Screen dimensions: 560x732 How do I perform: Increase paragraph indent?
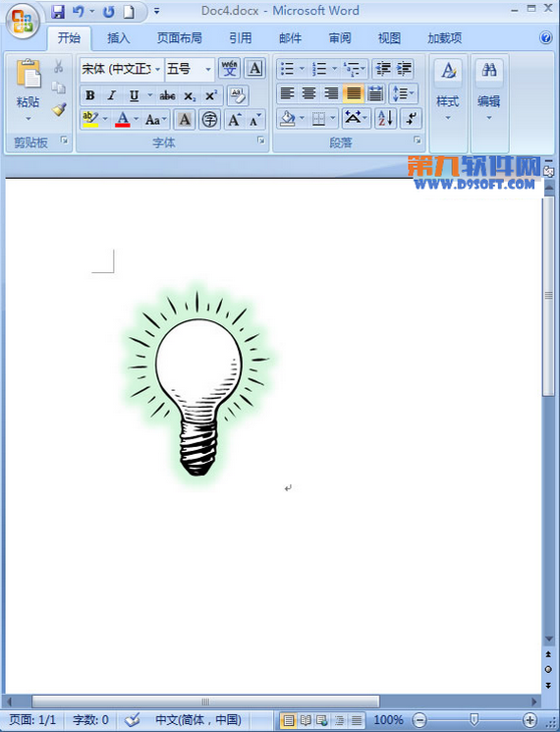[404, 69]
